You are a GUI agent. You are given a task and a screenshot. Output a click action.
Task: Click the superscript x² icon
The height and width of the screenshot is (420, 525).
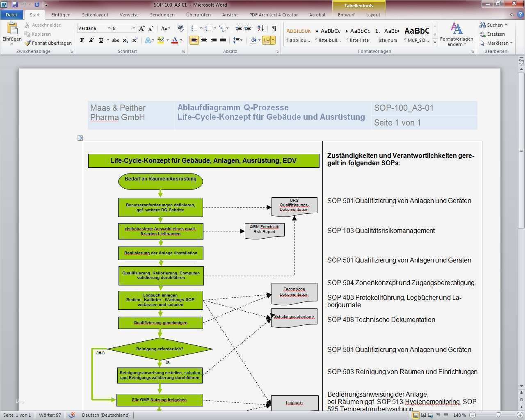coord(135,40)
